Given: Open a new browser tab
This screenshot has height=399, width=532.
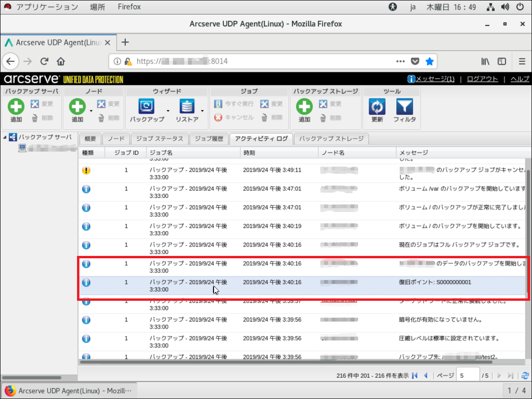Looking at the screenshot, I should coord(125,42).
